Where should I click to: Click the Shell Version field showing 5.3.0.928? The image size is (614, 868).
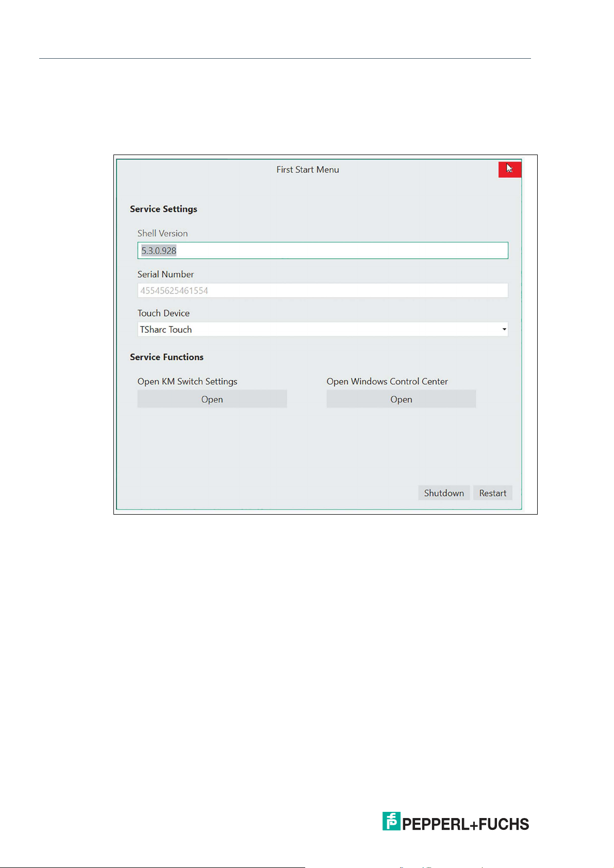pyautogui.click(x=323, y=250)
